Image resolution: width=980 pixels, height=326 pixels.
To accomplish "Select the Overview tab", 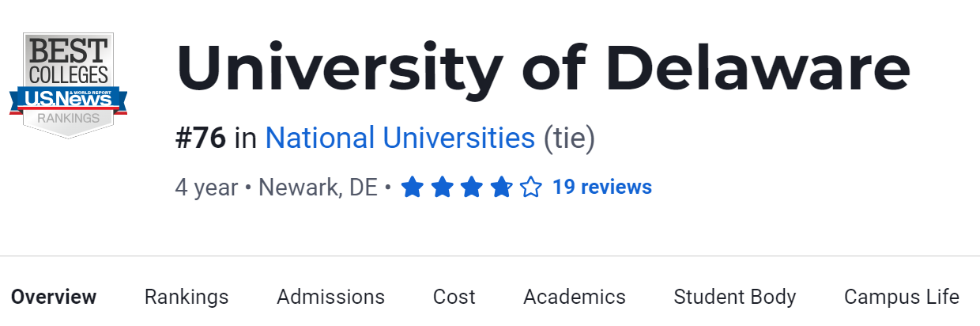I will click(x=54, y=298).
